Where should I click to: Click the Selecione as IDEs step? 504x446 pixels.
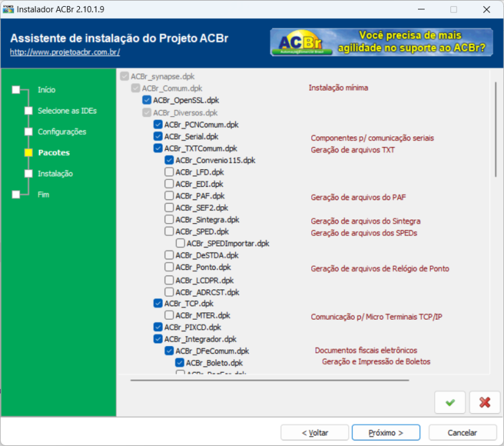(x=67, y=111)
